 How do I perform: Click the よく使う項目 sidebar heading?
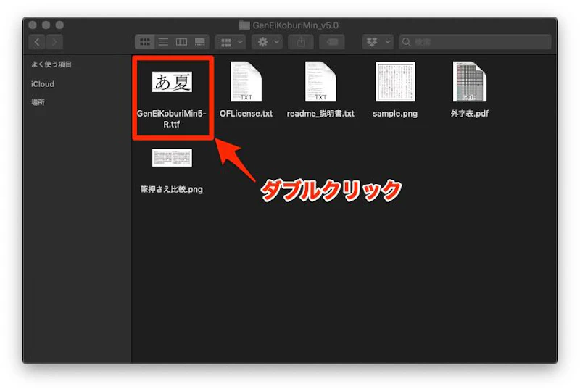click(51, 64)
